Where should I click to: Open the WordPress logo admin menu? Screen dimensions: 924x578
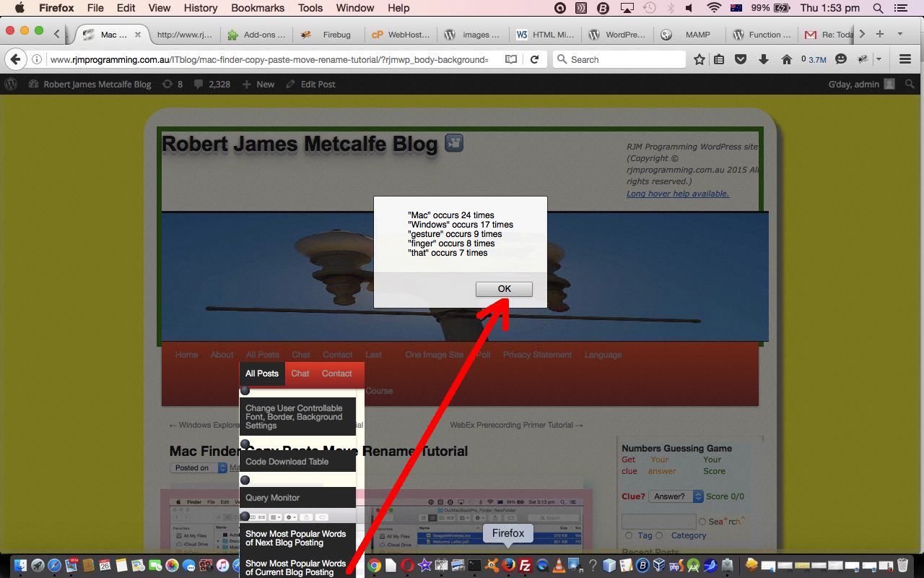11,84
